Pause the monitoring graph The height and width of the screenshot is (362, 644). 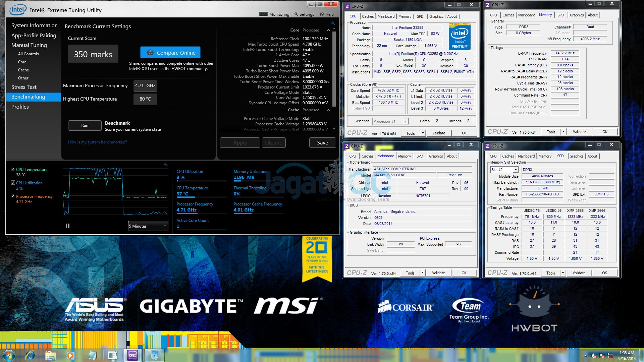coord(67,226)
